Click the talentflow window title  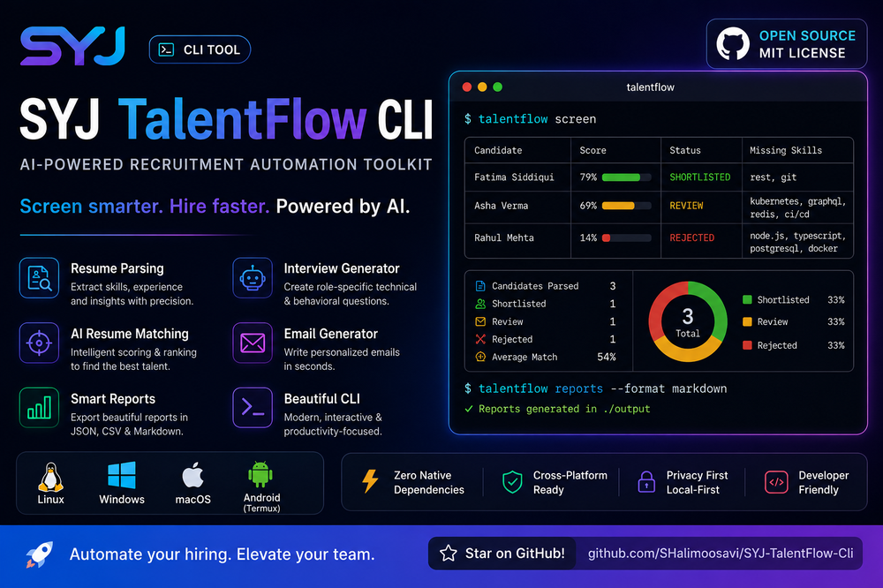point(651,87)
